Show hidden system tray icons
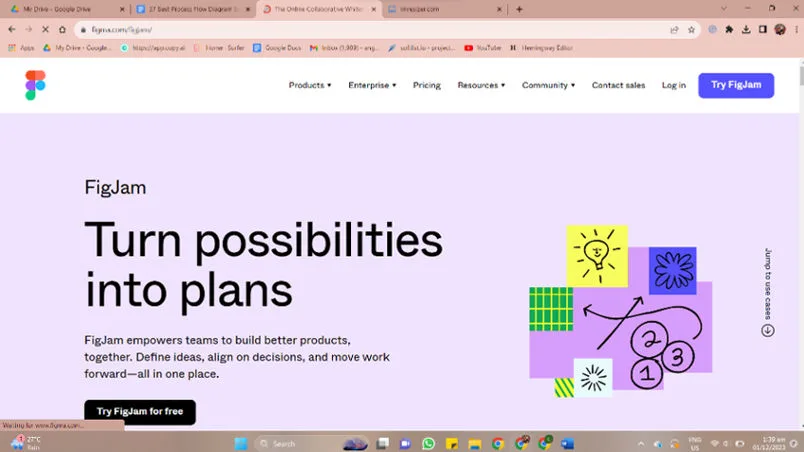Image resolution: width=804 pixels, height=452 pixels. pyautogui.click(x=641, y=443)
